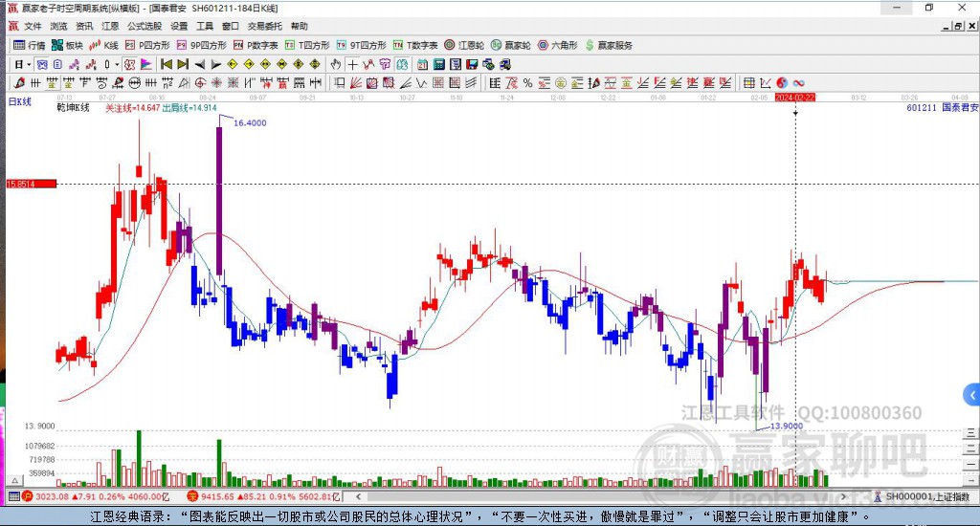The image size is (980, 526).
Task: Open the 窗口 menu
Action: [x=231, y=26]
